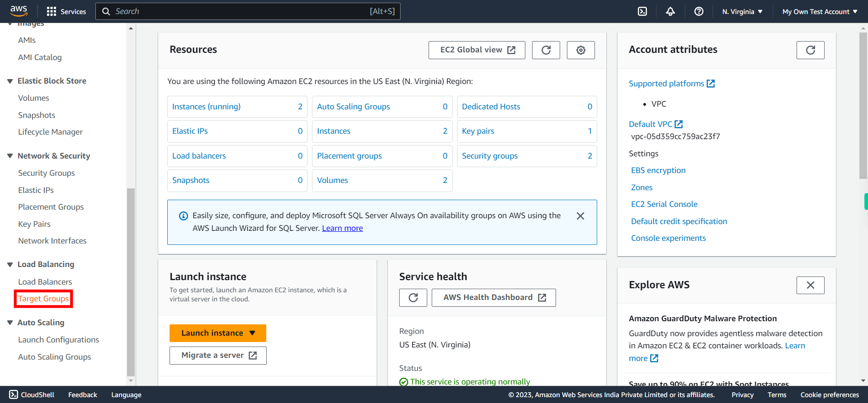Open Volumes in the sidebar
Viewport: 868px width, 403px height.
pos(33,98)
